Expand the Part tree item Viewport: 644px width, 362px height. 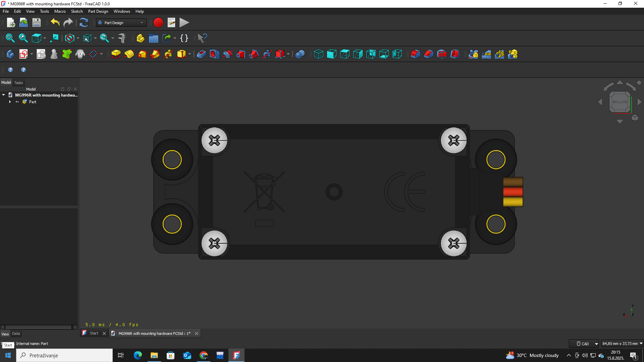(10, 102)
